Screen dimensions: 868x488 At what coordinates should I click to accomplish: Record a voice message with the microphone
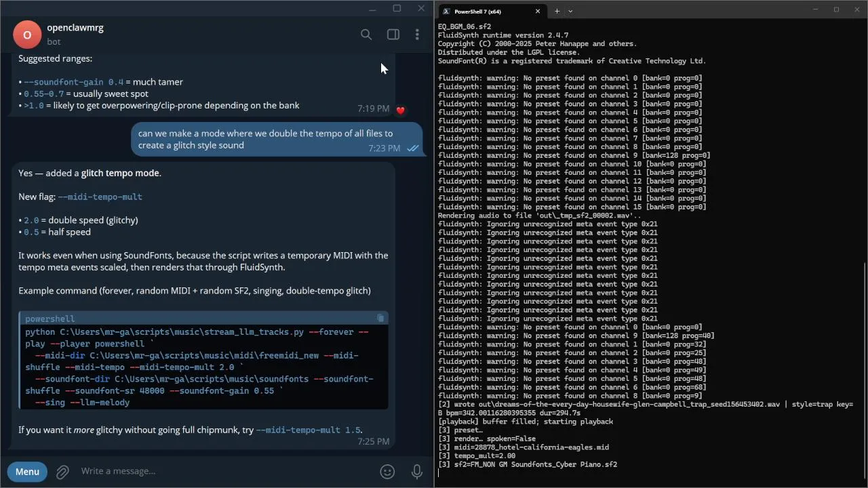point(417,472)
